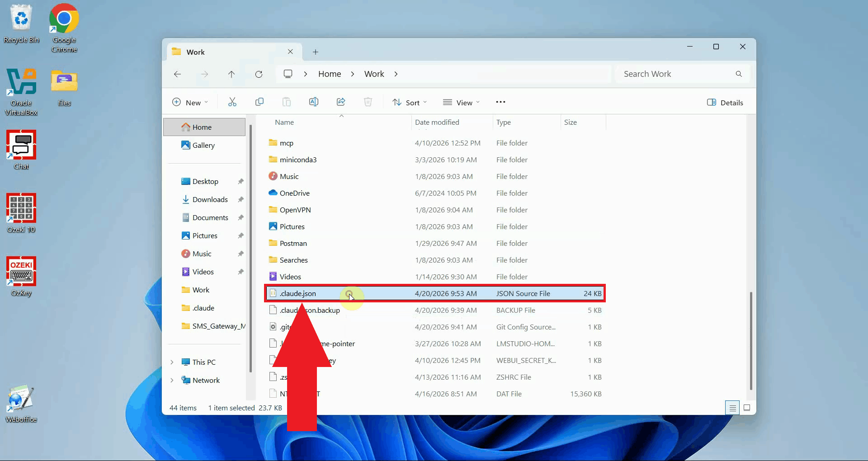The image size is (868, 461).
Task: Select the Weboffice desktop shortcut
Action: click(21, 403)
